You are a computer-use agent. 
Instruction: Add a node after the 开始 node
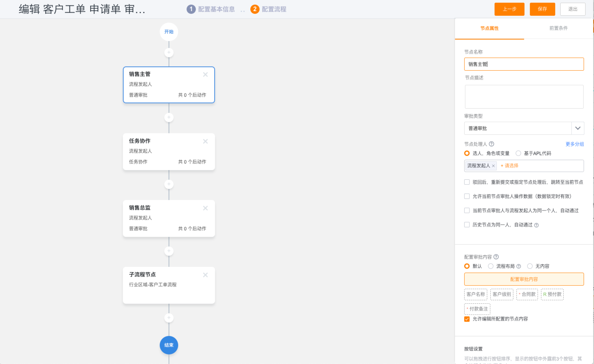pyautogui.click(x=169, y=52)
